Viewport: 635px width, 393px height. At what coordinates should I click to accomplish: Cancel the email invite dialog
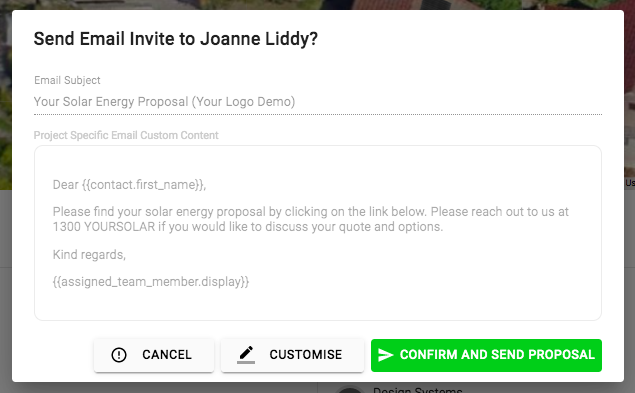click(x=154, y=355)
